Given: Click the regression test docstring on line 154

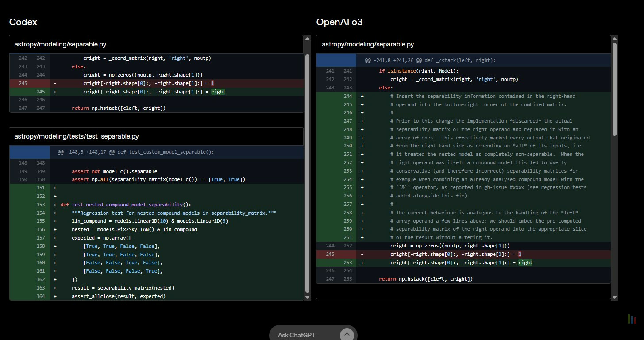Looking at the screenshot, I should (x=157, y=213).
